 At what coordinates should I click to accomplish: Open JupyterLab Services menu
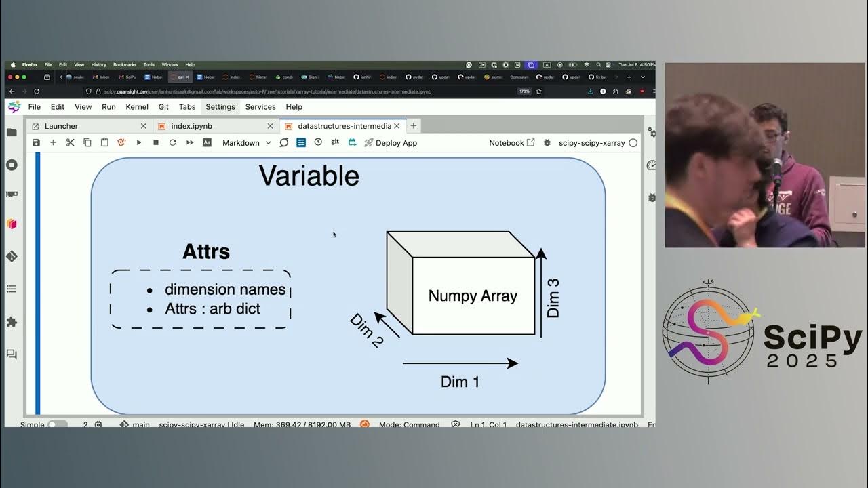[260, 107]
